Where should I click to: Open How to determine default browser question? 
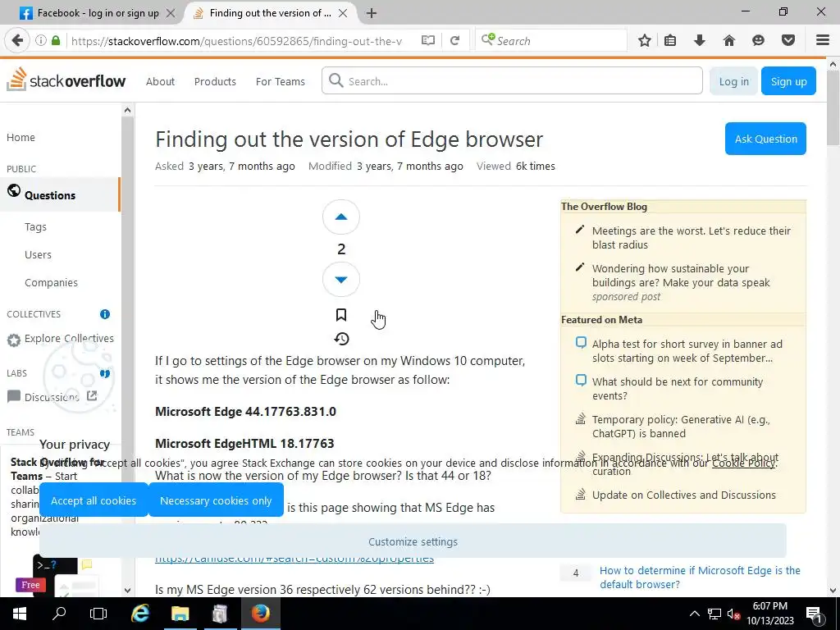tap(700, 577)
